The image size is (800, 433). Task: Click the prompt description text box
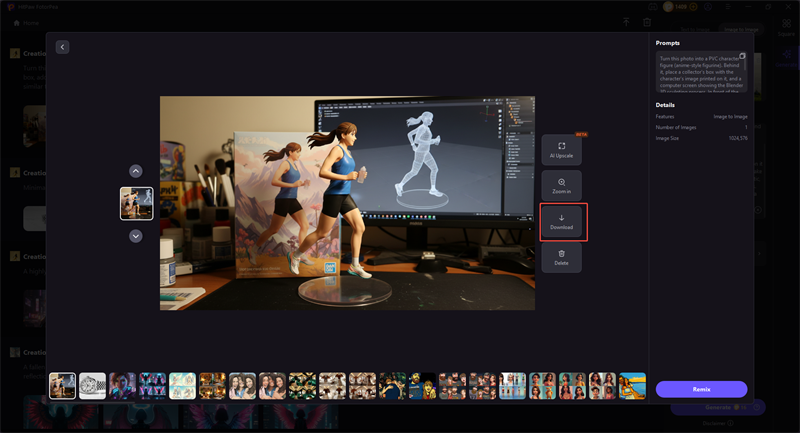tap(700, 72)
